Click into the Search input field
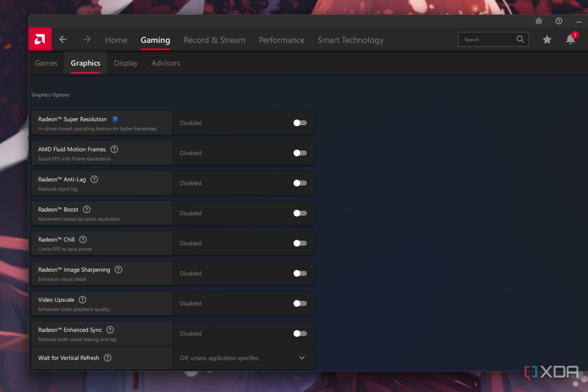588x392 pixels. pos(487,39)
